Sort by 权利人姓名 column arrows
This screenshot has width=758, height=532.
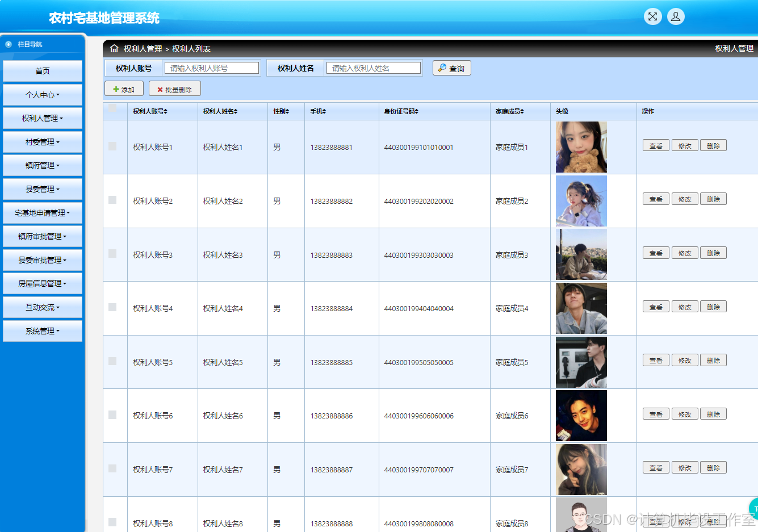236,111
